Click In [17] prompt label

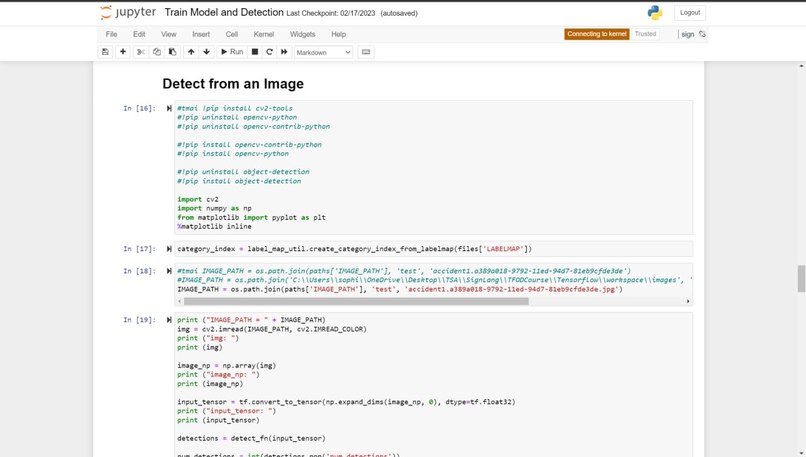pyautogui.click(x=139, y=249)
